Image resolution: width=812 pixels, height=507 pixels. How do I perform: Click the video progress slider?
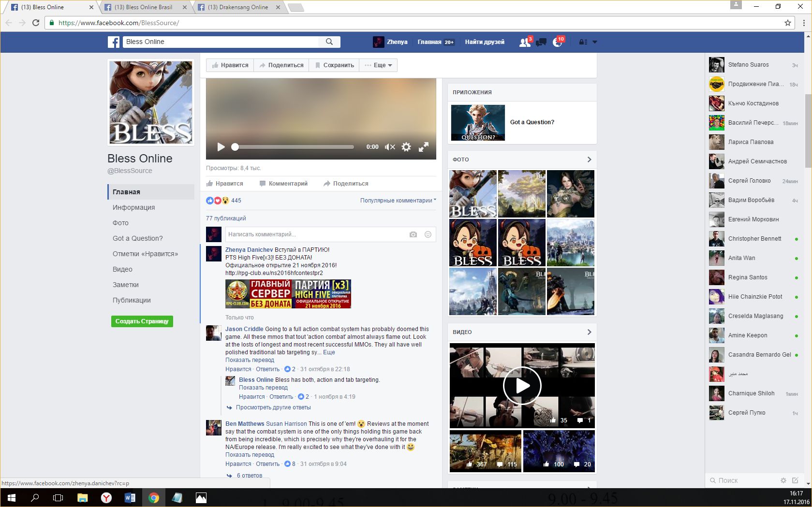[x=294, y=147]
